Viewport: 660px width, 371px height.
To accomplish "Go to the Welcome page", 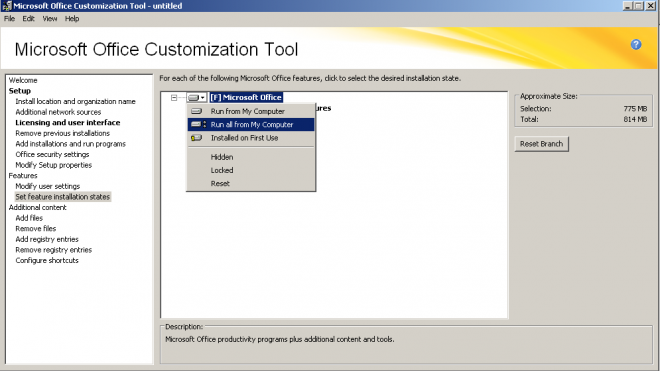I will pos(23,80).
